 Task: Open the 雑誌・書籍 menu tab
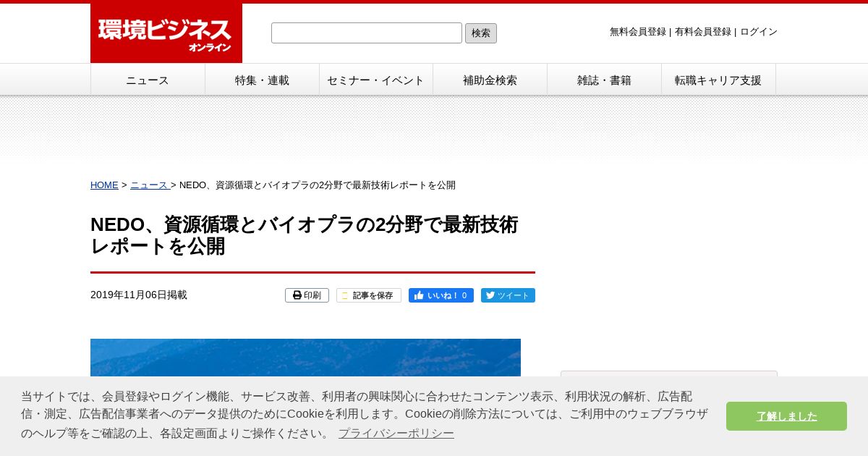pyautogui.click(x=604, y=80)
